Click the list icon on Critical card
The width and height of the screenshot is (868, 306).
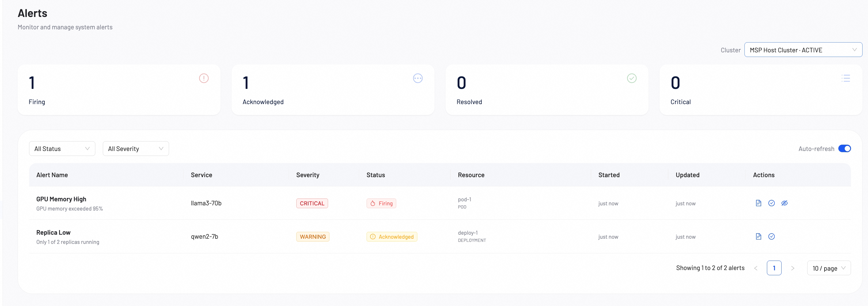coord(846,78)
